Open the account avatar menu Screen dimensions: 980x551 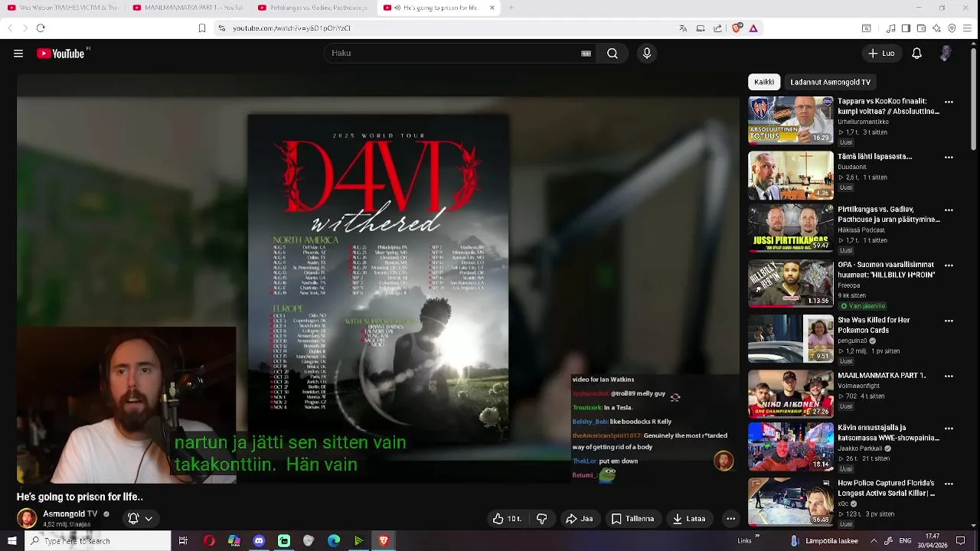946,54
